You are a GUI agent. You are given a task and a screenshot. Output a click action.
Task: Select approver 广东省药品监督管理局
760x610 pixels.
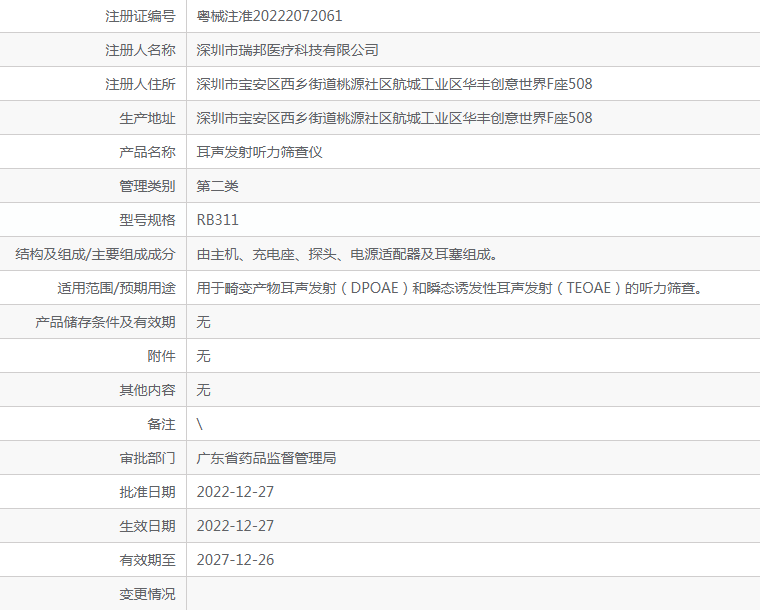(x=266, y=458)
